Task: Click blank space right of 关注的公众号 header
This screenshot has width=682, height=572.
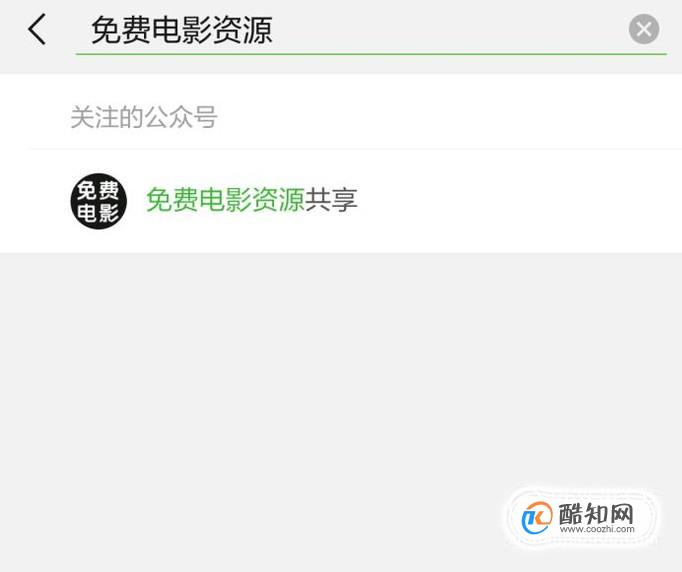Action: point(448,117)
